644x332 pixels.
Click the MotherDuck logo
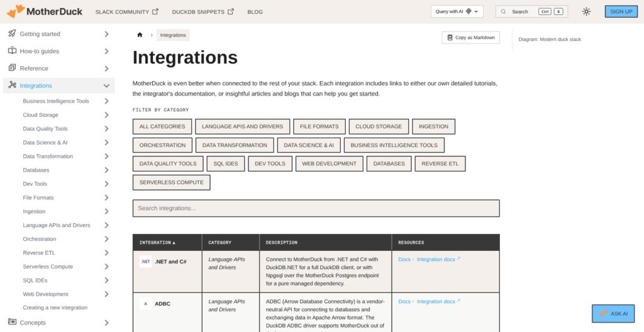click(45, 11)
